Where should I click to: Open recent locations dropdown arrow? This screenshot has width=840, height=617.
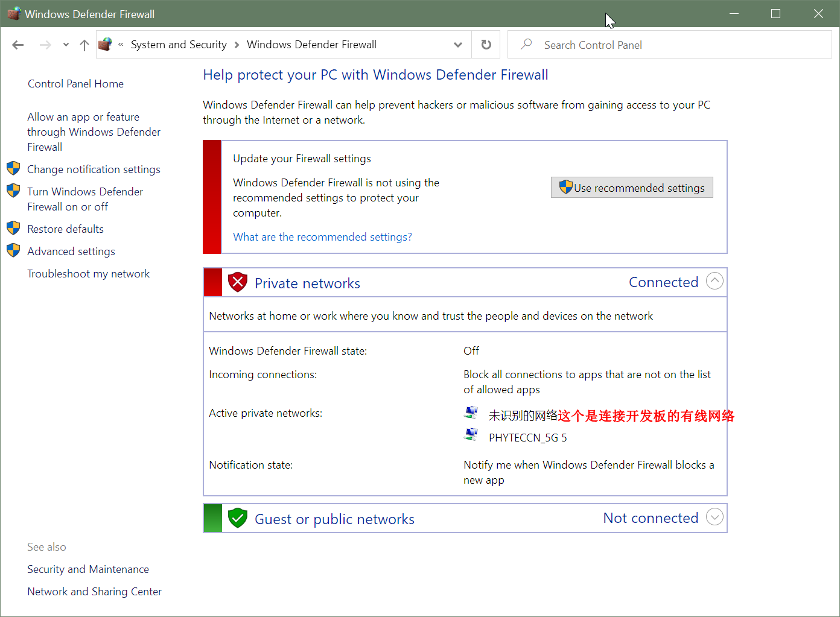(x=66, y=45)
